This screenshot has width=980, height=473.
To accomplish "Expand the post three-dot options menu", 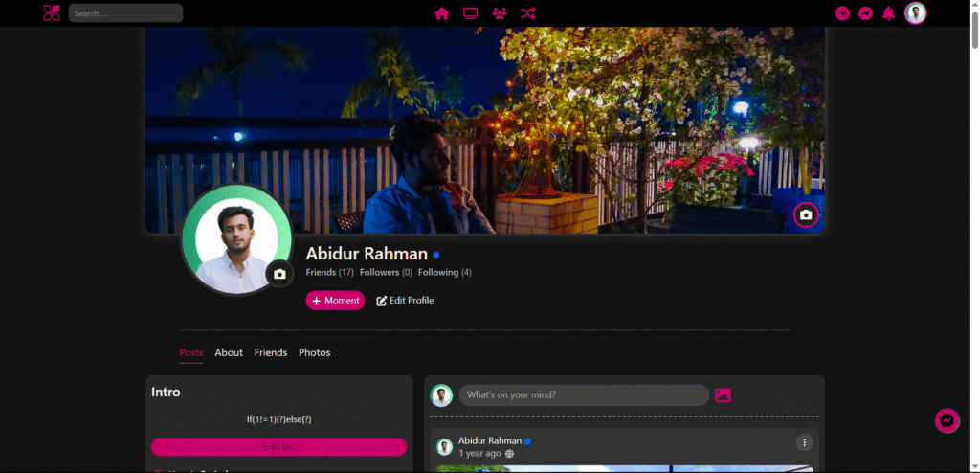I will pyautogui.click(x=805, y=442).
